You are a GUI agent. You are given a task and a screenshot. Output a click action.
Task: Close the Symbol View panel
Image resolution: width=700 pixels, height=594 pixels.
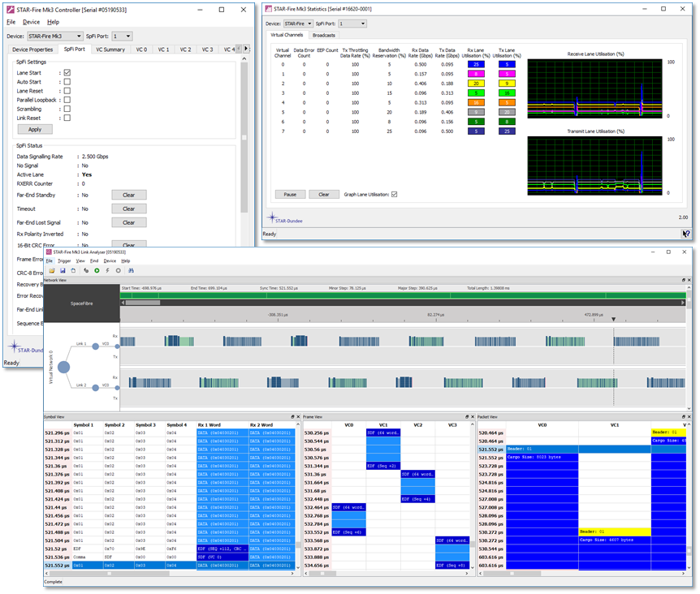tap(298, 417)
